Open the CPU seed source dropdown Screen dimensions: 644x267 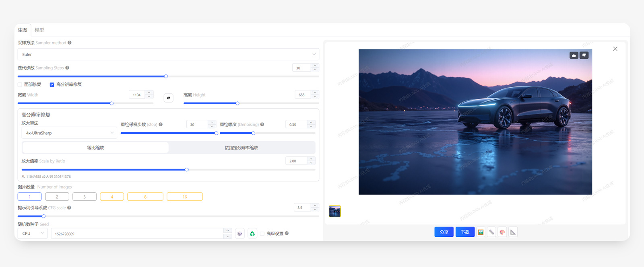[x=33, y=233]
